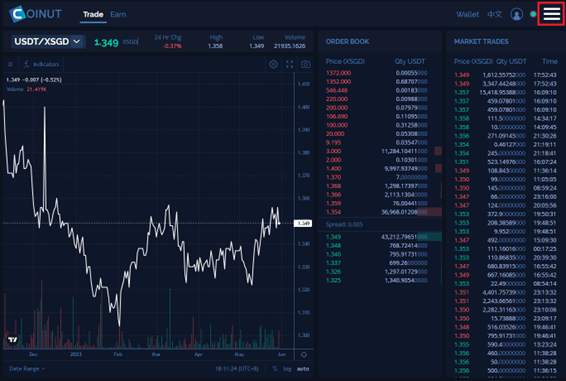Open the D chart interval selector
Viewport: 566px width, 381px height.
click(x=10, y=64)
